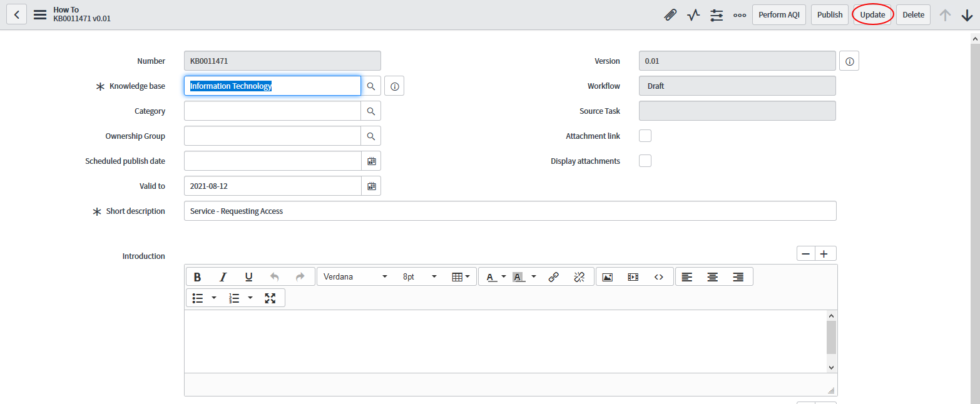Open the hamburger context menu
The image size is (980, 404).
pyautogui.click(x=40, y=15)
